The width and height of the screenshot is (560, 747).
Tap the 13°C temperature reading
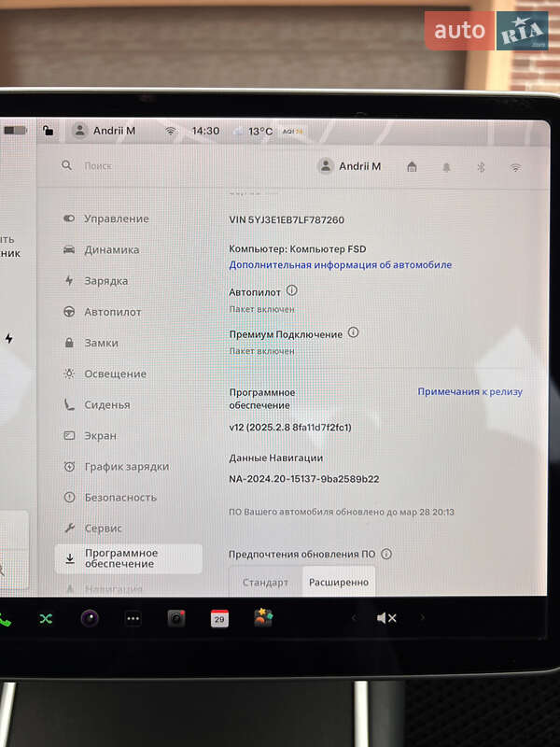[x=260, y=131]
